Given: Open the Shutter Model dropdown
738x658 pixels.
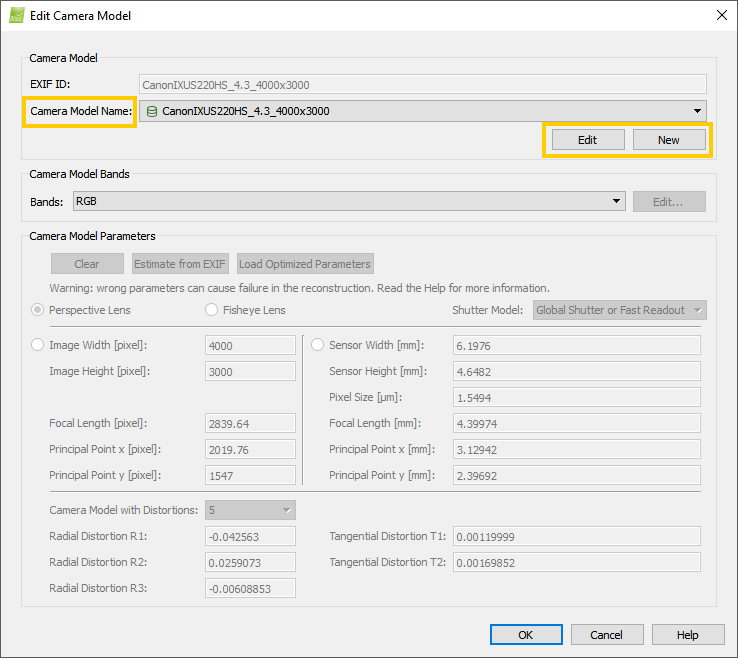Looking at the screenshot, I should (x=620, y=310).
